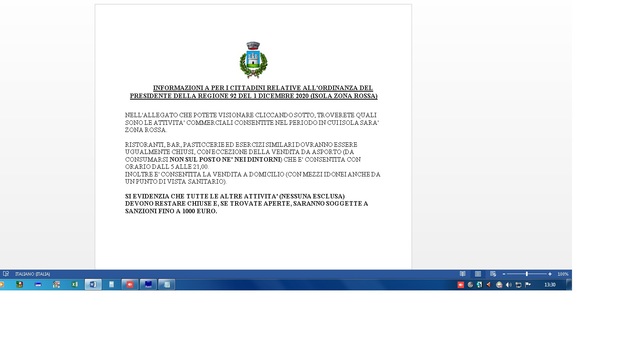Click bold text "NON SUL POSTO NE' NEI DINTORNI"
640x360 pixels.
226,159
